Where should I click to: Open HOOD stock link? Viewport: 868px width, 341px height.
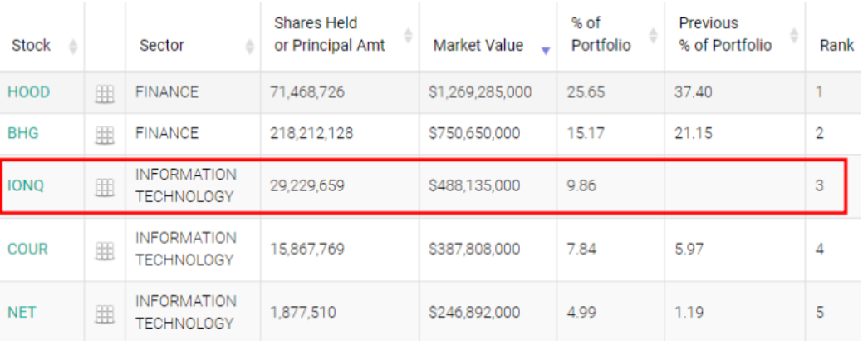coord(29,92)
